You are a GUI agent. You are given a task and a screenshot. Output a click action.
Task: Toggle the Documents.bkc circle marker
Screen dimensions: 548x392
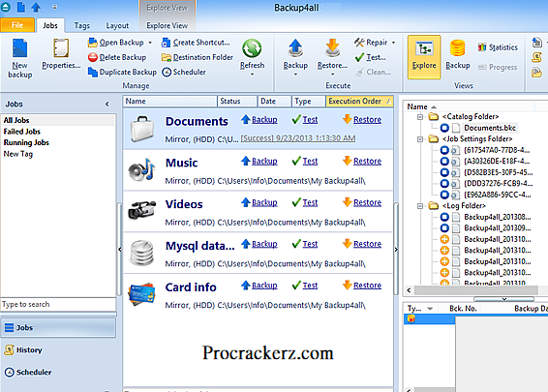click(x=444, y=128)
